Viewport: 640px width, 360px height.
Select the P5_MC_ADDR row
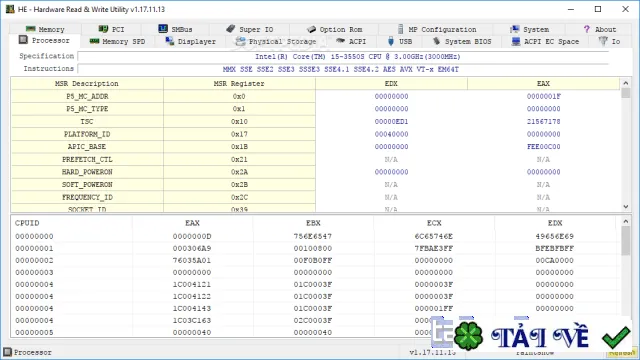tap(315, 96)
